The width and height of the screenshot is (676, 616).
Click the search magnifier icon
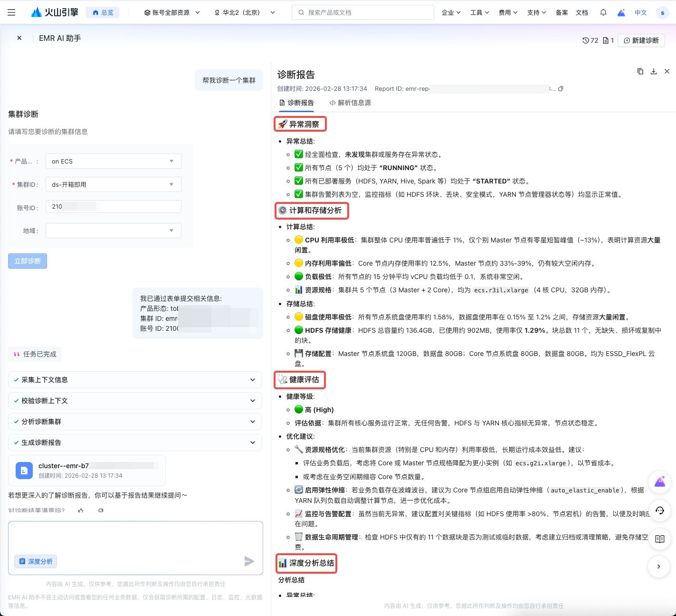click(301, 12)
